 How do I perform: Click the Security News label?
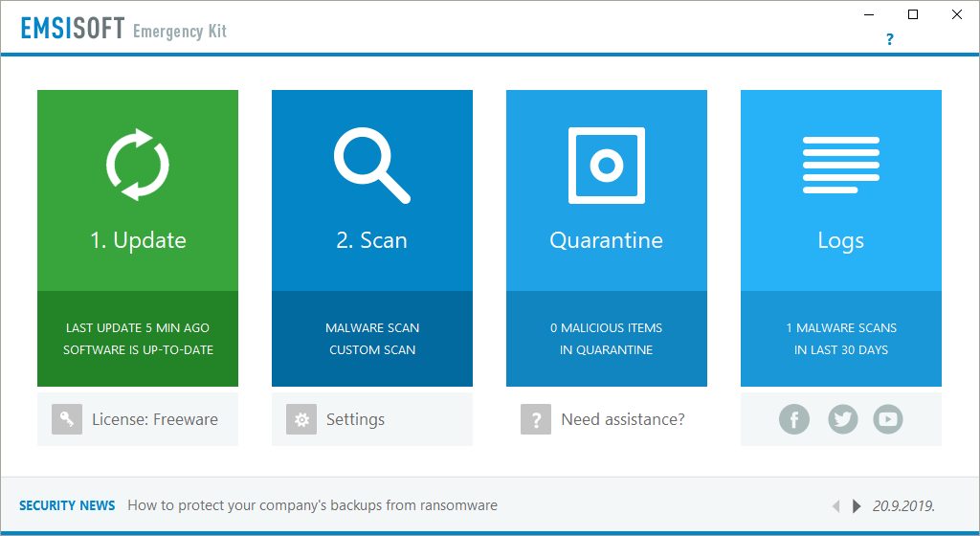coord(67,505)
